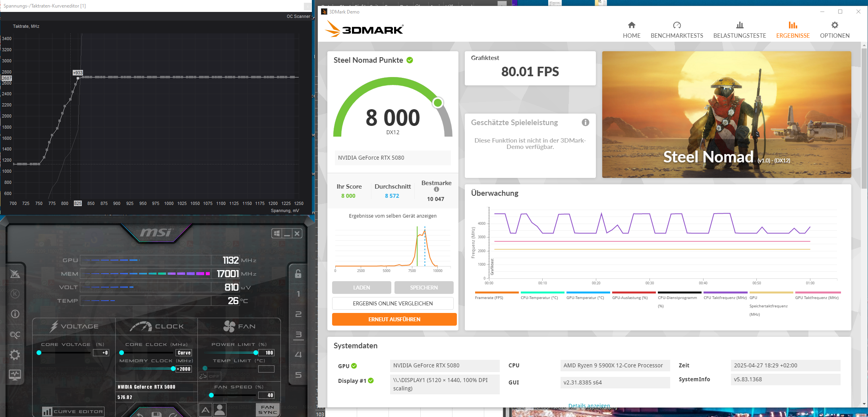Toggle CPU-Temperatur series in the chart legend

click(542, 295)
